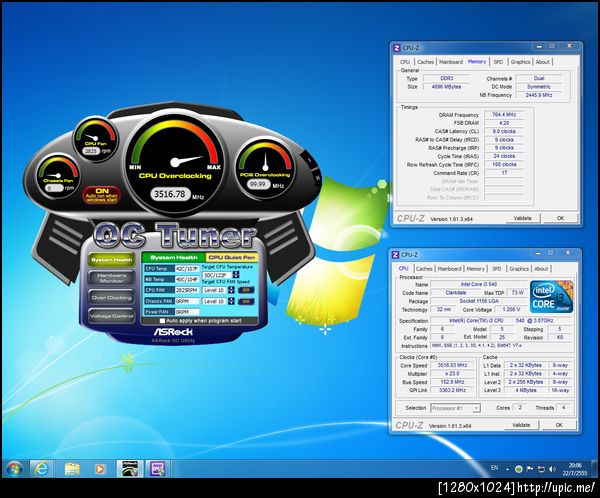600x498 pixels.
Task: Click Validate in the CPU-Z processor window
Action: tap(521, 427)
